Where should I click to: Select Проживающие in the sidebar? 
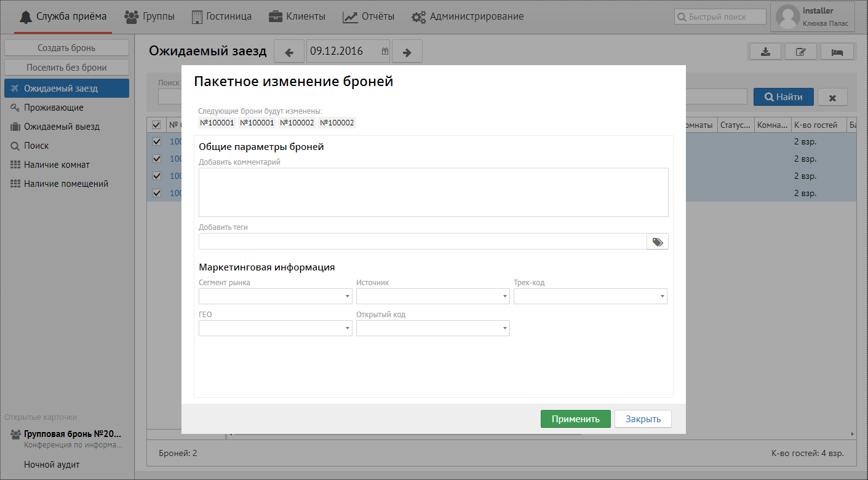(54, 108)
